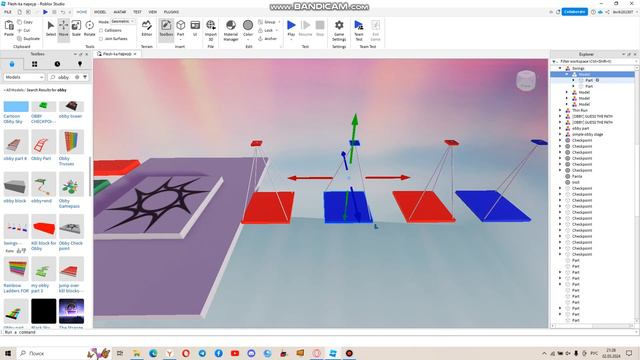The image size is (640, 360).
Task: Open the TEST ribbon tab
Action: click(x=137, y=12)
